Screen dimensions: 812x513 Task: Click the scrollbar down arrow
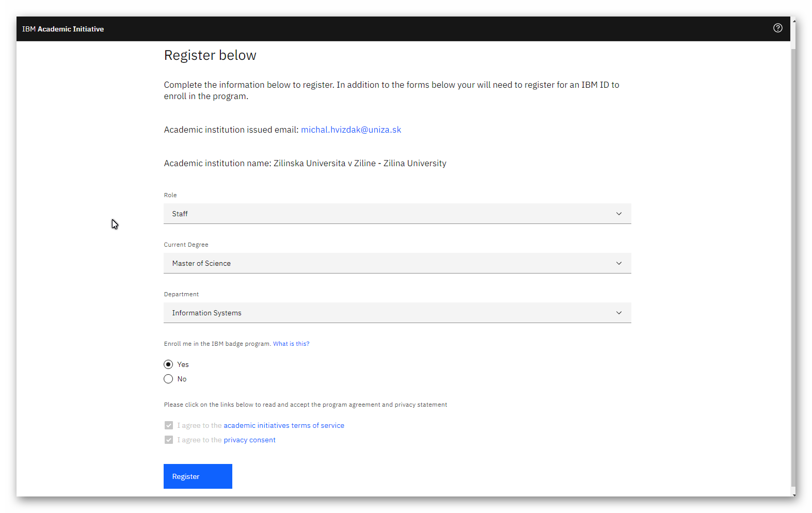pos(793,494)
